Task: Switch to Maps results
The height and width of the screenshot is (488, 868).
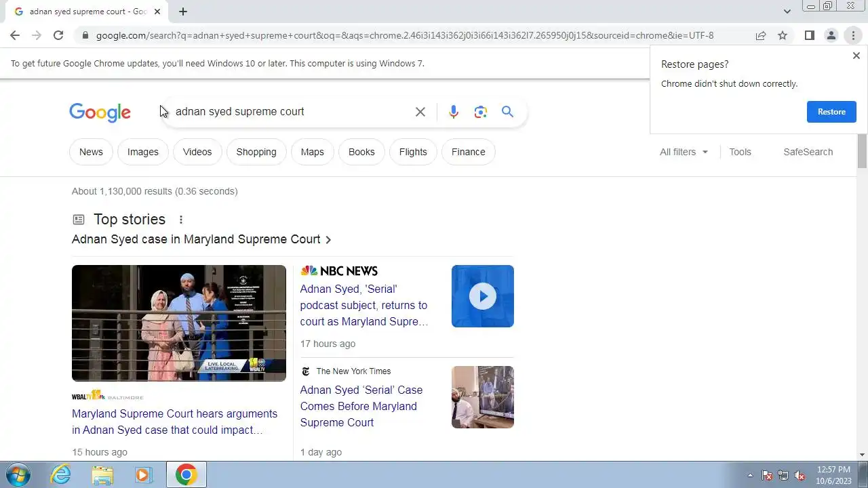Action: click(x=313, y=152)
